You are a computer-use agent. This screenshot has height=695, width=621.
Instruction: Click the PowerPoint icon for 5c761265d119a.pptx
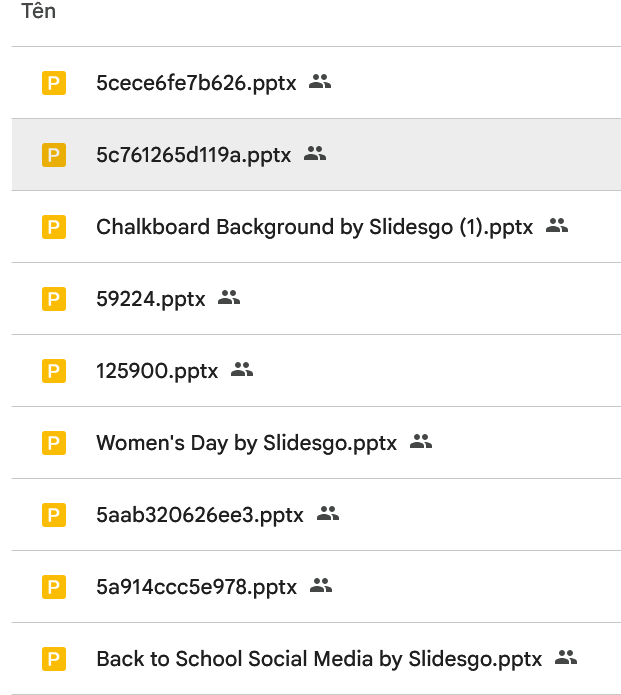[53, 155]
